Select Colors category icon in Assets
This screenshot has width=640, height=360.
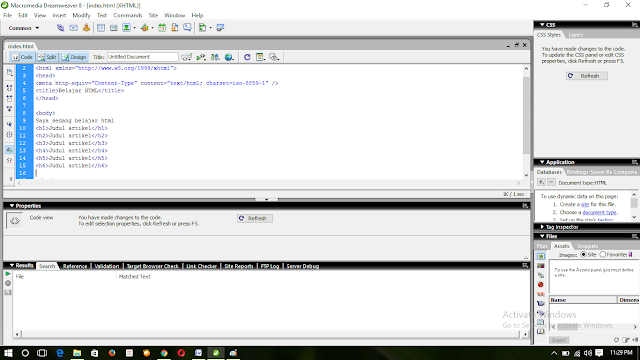click(541, 266)
